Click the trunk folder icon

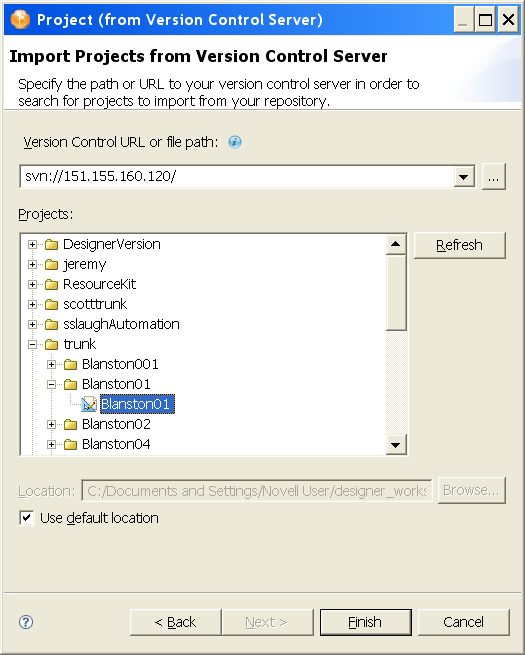[51, 344]
